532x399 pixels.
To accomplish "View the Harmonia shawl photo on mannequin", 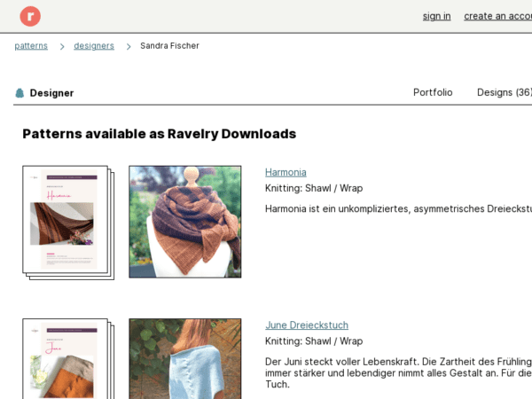I will [185, 222].
